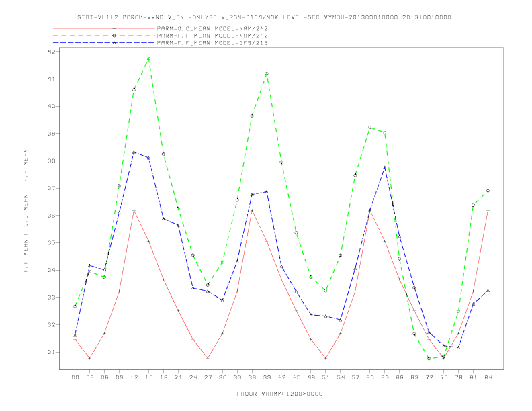
Task: Click y-axis tick label 40
Action: [52, 106]
